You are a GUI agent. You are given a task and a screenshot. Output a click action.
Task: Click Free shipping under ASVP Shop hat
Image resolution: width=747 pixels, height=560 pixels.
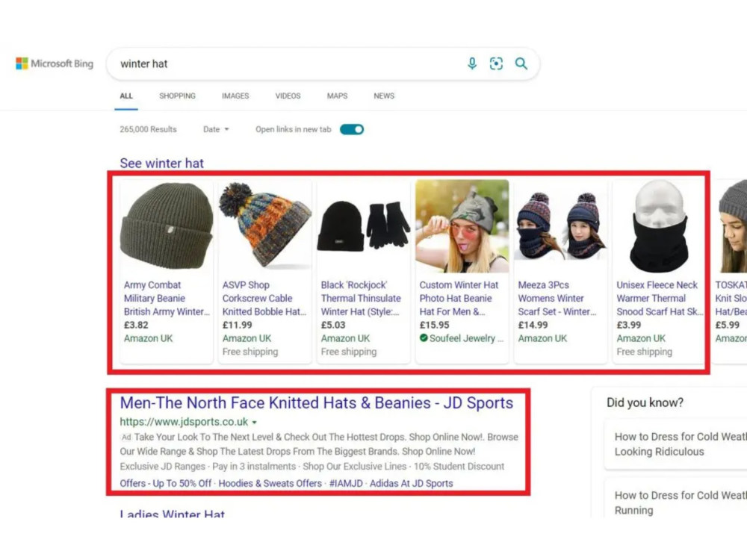tap(250, 352)
